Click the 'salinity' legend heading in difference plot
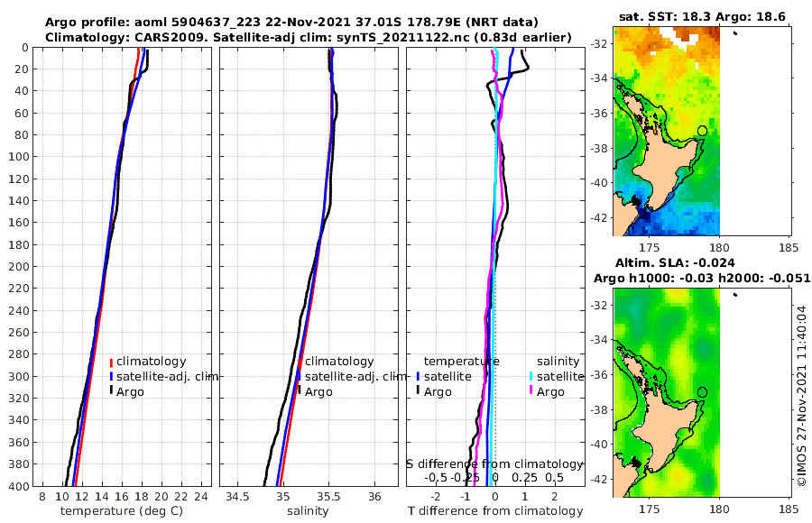Image resolution: width=812 pixels, height=523 pixels. pyautogui.click(x=558, y=362)
